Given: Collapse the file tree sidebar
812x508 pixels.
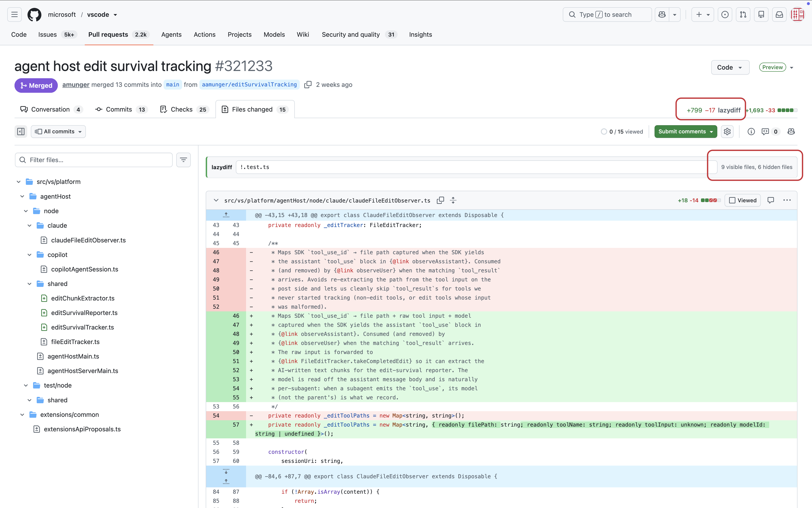Looking at the screenshot, I should coord(21,131).
